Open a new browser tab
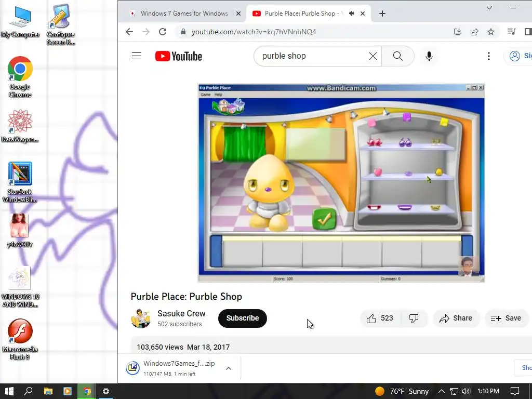532x399 pixels. (x=382, y=14)
